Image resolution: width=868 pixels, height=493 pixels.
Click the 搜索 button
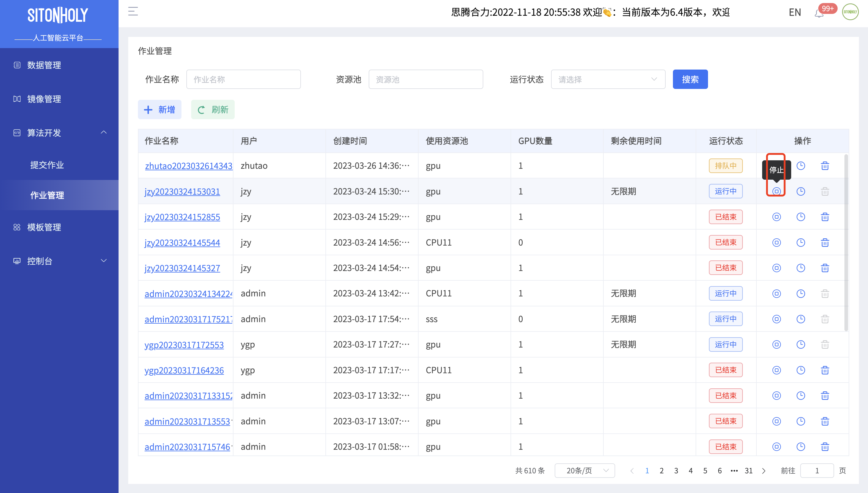(690, 79)
